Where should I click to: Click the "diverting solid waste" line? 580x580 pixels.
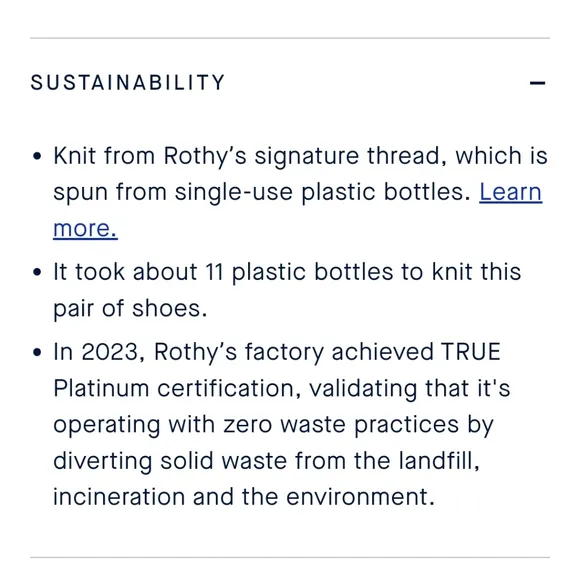click(x=266, y=461)
